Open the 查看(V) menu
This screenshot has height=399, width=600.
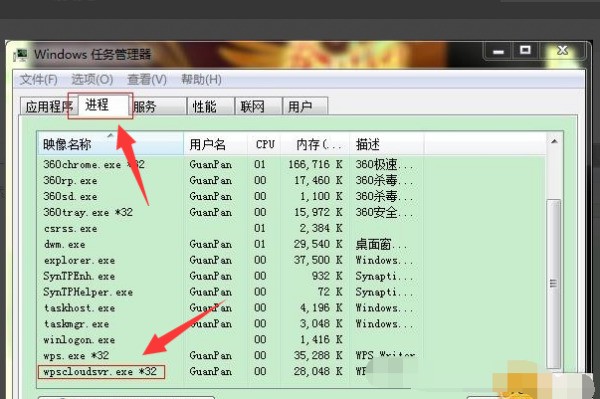point(147,80)
